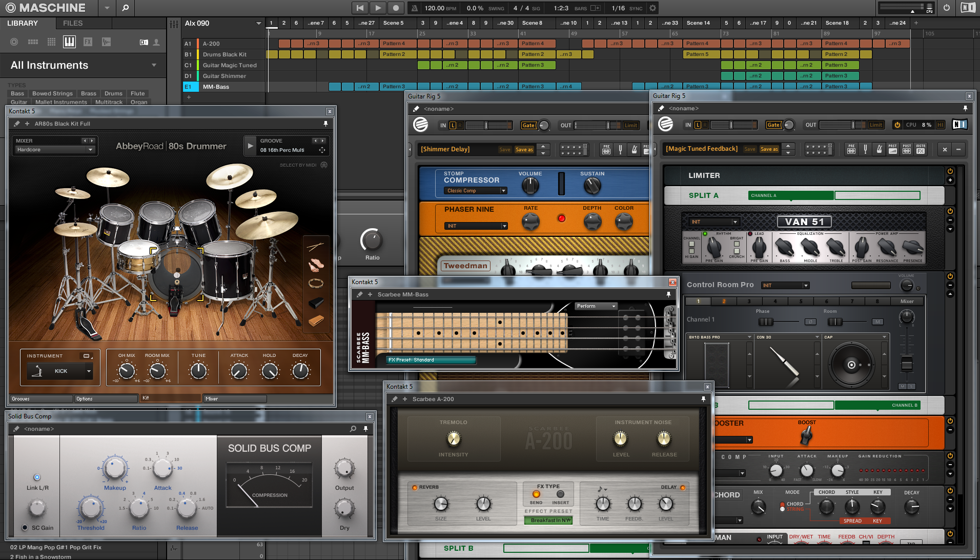Select the FX browser icon in the library
980x560 pixels.
click(x=88, y=42)
